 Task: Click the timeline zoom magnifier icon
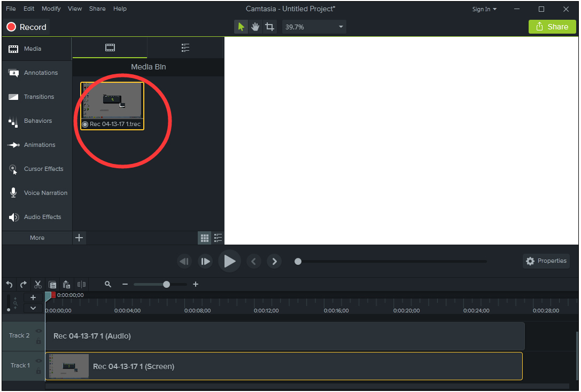pos(108,284)
